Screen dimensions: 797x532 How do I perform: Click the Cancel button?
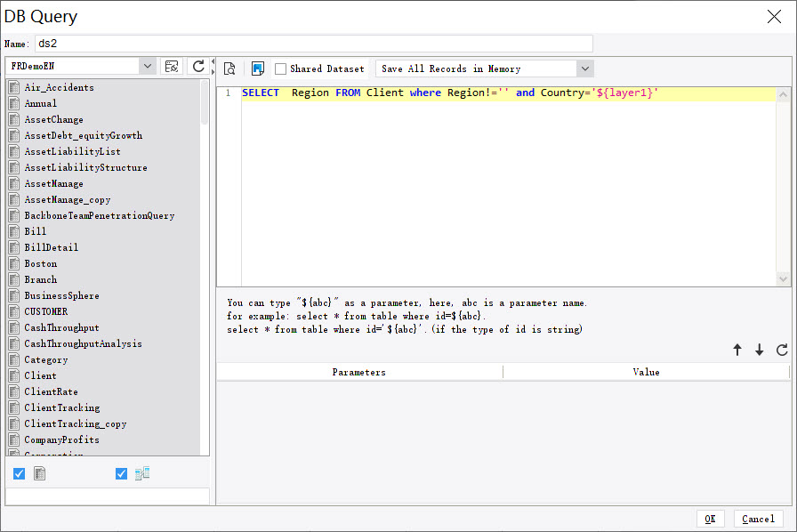(x=758, y=519)
